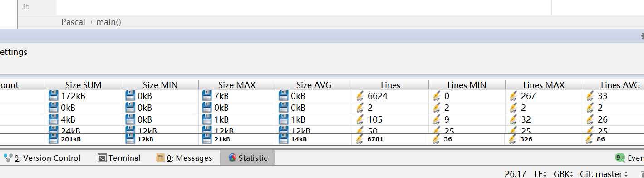Select the 32 Lines MAX cell
Image resolution: width=644 pixels, height=178 pixels.
tap(544, 119)
